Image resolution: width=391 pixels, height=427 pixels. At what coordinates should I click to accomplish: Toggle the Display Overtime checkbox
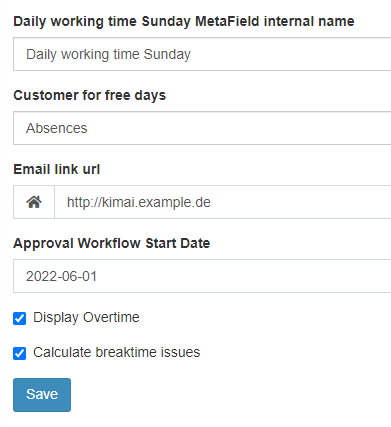(x=19, y=318)
